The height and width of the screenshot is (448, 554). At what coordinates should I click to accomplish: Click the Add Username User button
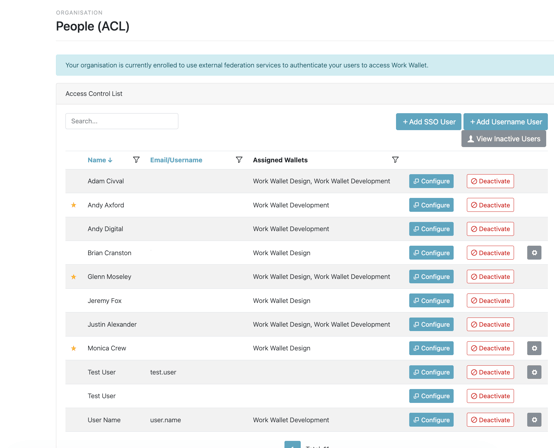[506, 122]
